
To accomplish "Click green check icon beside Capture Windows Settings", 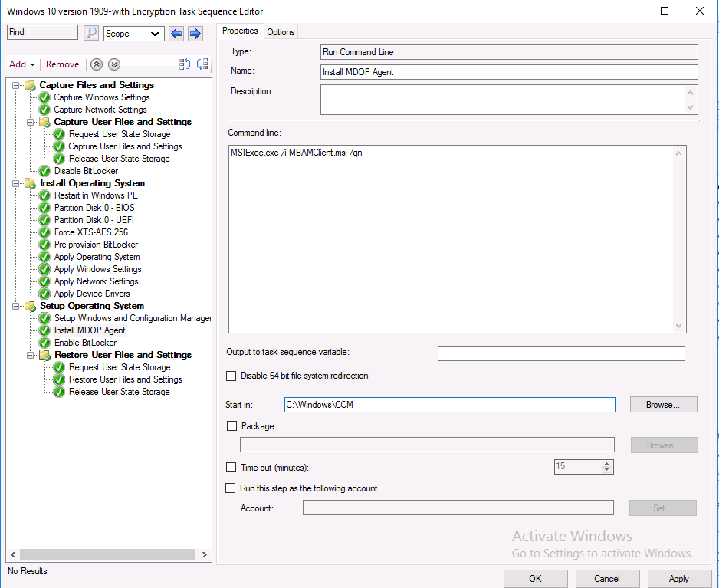I will pos(44,97).
